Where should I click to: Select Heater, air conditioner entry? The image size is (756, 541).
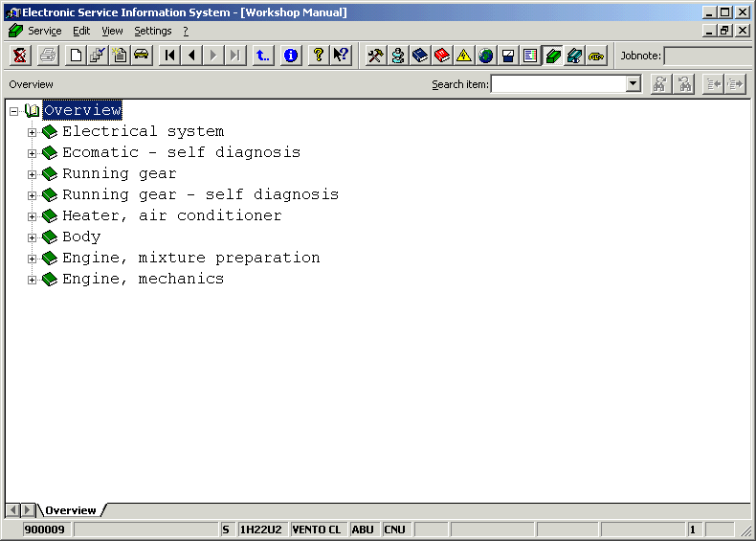(172, 215)
